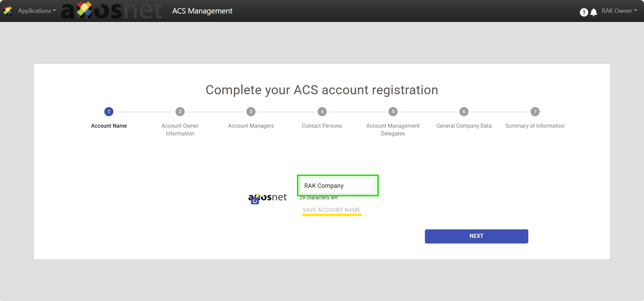This screenshot has width=644, height=301.
Task: Click the colorful Applications launcher icon
Action: point(8,11)
